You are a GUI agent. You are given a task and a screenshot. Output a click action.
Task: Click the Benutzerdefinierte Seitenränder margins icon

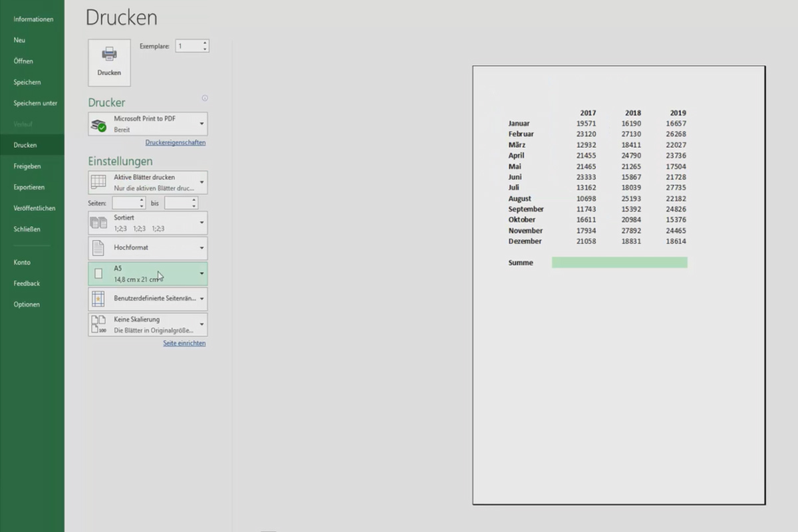[x=98, y=299]
